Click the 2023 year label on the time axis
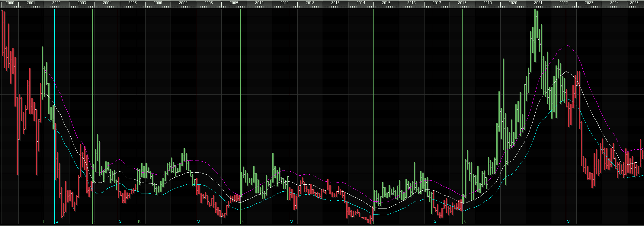The image size is (644, 226). (x=589, y=3)
